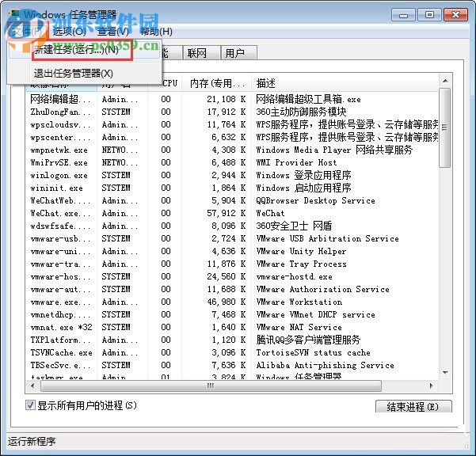476x456 pixels.
Task: Click the vertical scrollbar up arrow
Action: click(445, 81)
